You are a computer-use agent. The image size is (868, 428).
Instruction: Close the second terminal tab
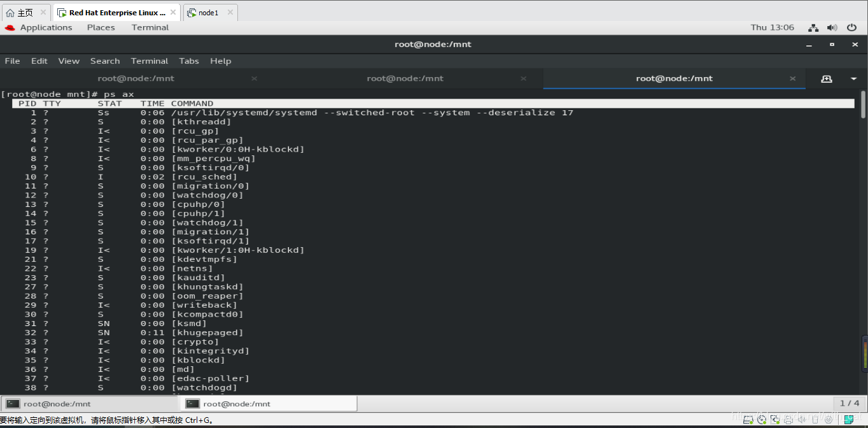(x=524, y=78)
